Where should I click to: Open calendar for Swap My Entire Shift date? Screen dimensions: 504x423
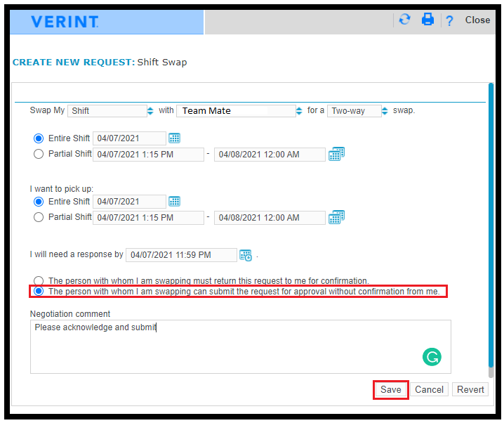tap(175, 138)
